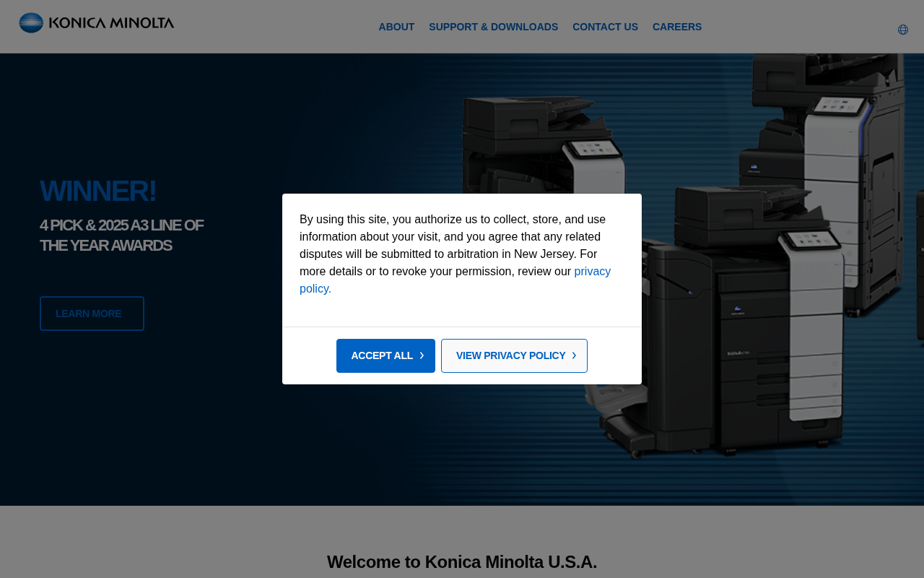Click the Learn More hero button

[x=92, y=314]
